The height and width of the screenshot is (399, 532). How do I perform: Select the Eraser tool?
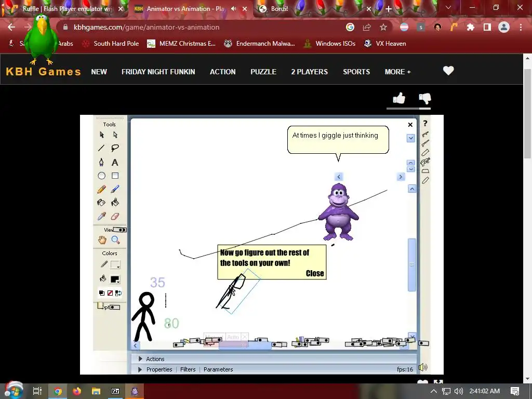(115, 216)
